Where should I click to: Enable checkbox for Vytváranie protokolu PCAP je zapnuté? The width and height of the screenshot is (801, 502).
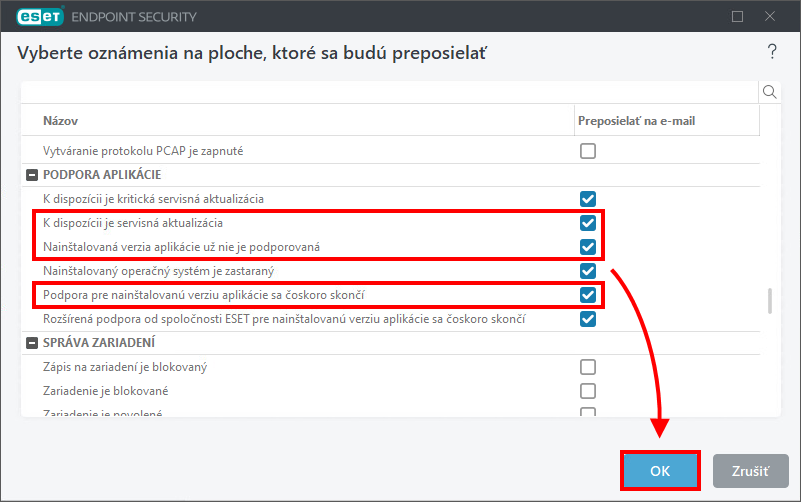click(588, 151)
